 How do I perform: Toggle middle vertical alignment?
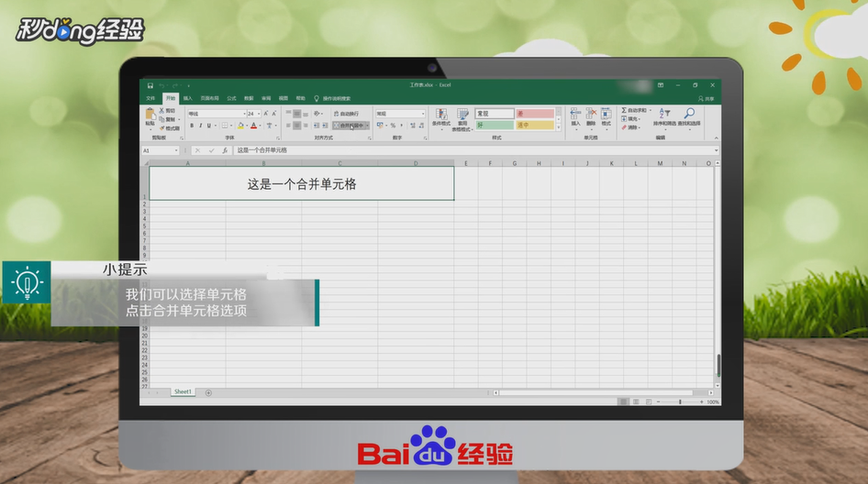(x=296, y=114)
